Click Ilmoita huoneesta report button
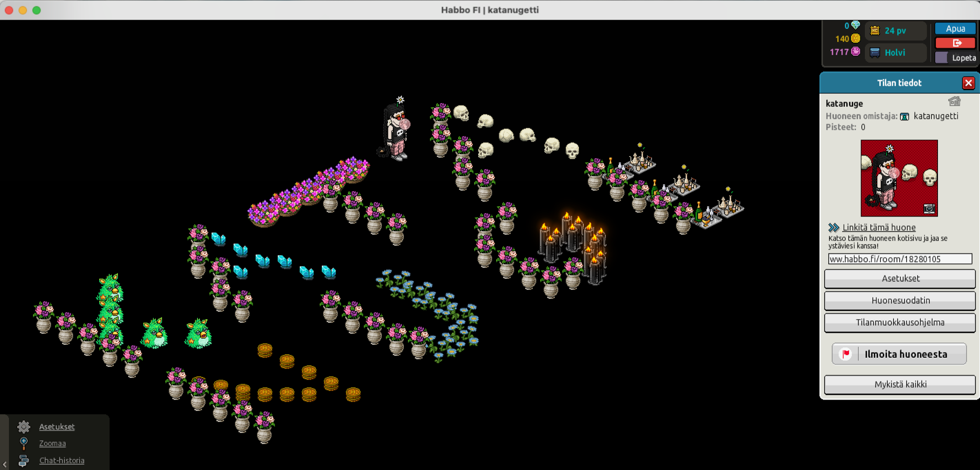Screen dimensions: 980x470 [899, 354]
